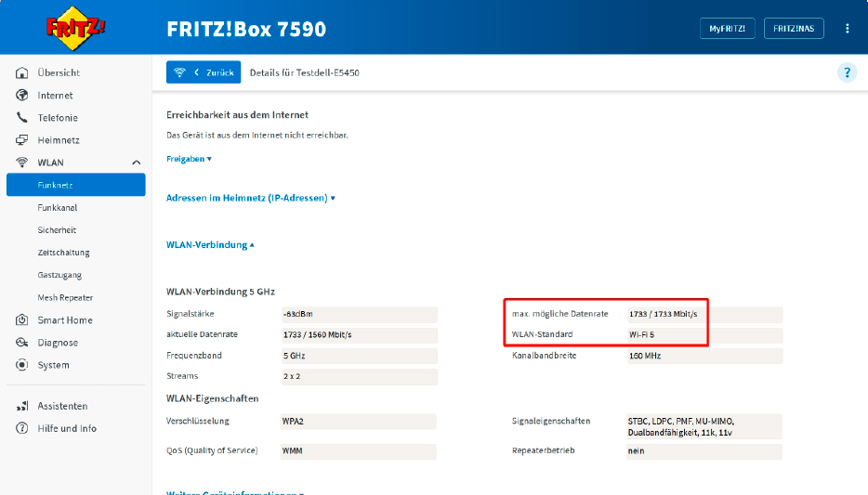Viewport: 868px width, 495px height.
Task: Open the Telefonie menu entry
Action: coord(58,118)
